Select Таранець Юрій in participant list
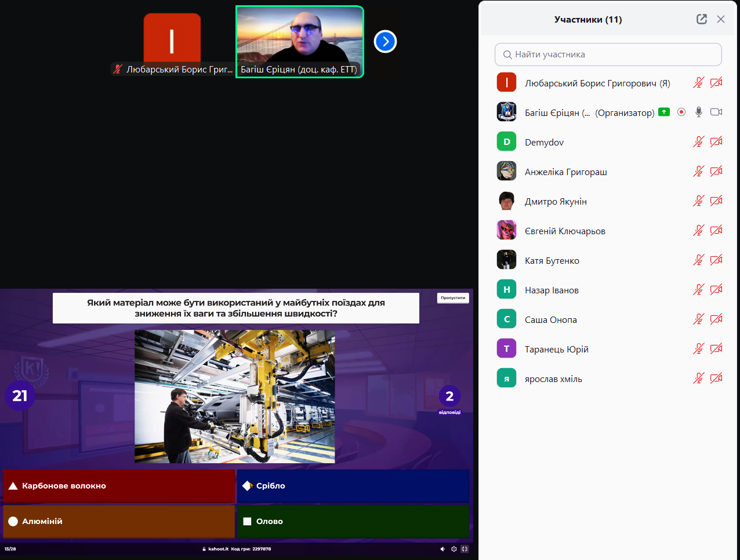 (x=608, y=349)
